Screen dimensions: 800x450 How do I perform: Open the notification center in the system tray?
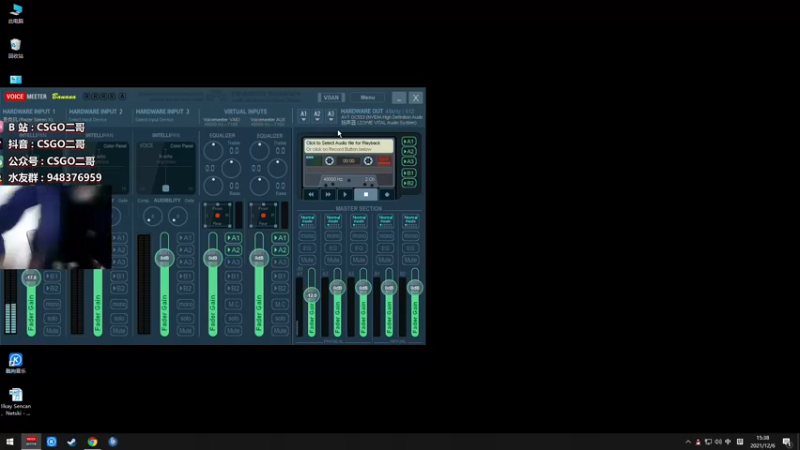click(787, 442)
